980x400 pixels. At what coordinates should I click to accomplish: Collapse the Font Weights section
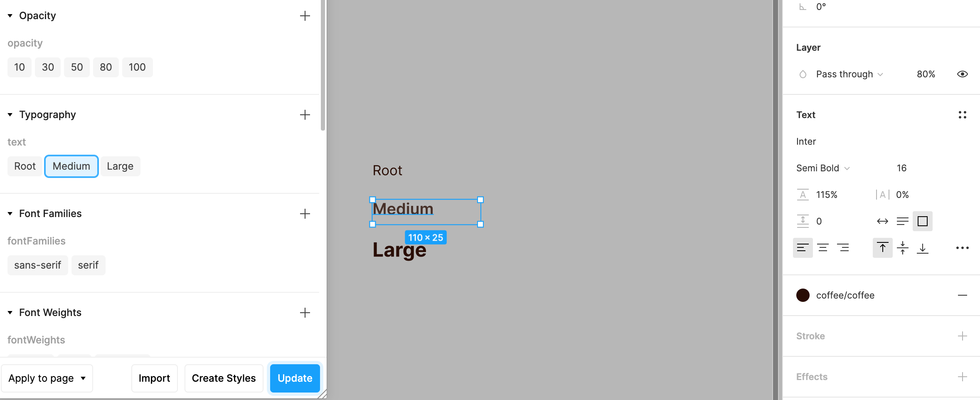click(x=10, y=312)
